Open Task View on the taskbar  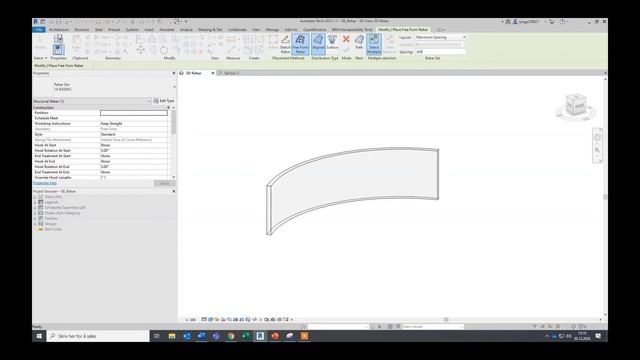coord(157,336)
